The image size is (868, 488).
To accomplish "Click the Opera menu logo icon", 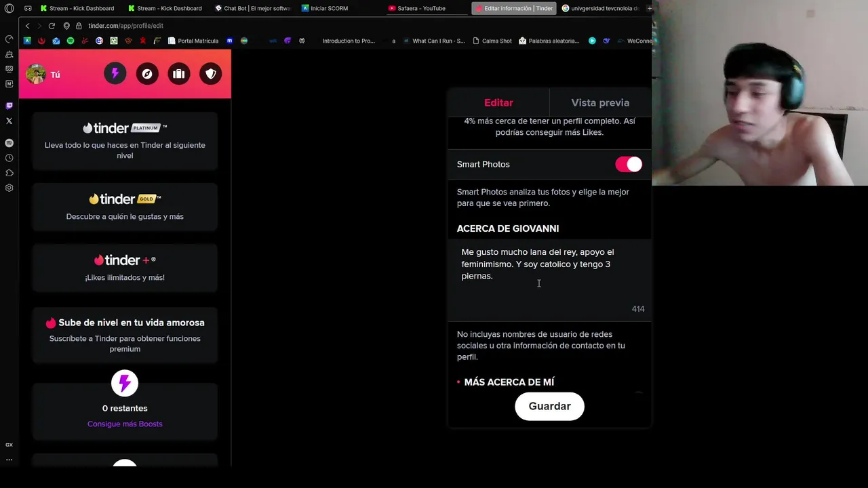I will (9, 9).
